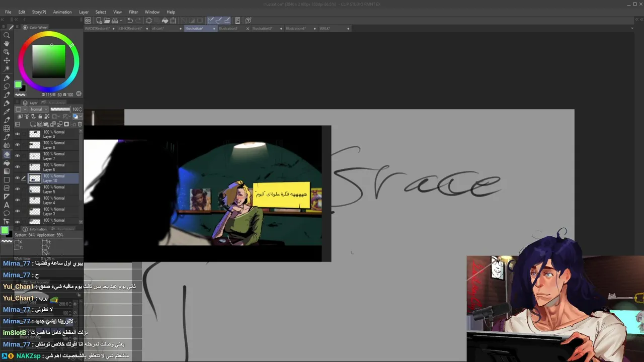Select the Eraser tool in toolbar

[x=7, y=154]
